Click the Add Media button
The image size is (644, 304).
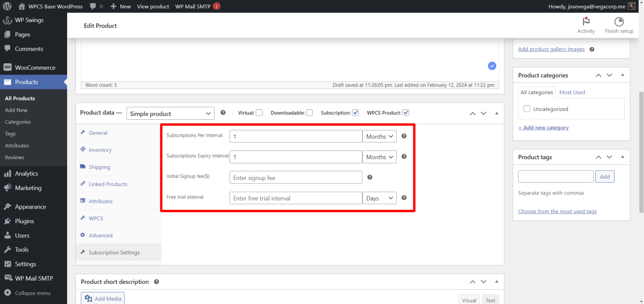(102, 298)
